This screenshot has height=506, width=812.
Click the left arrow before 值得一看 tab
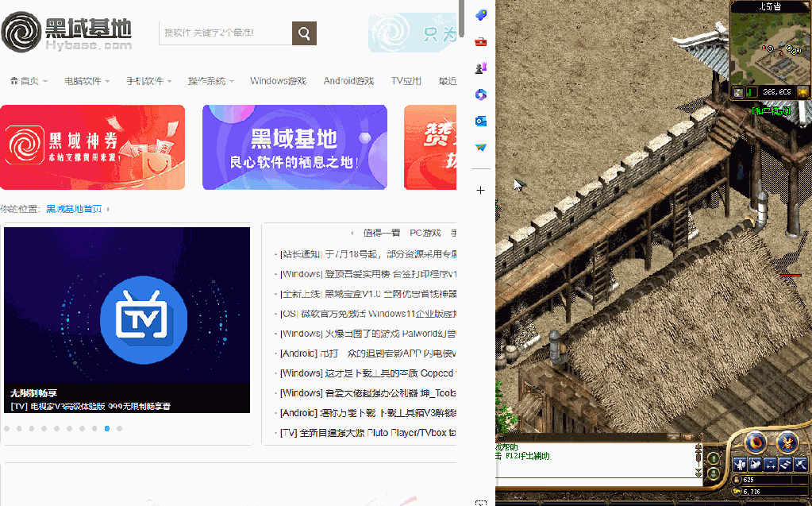coord(352,234)
